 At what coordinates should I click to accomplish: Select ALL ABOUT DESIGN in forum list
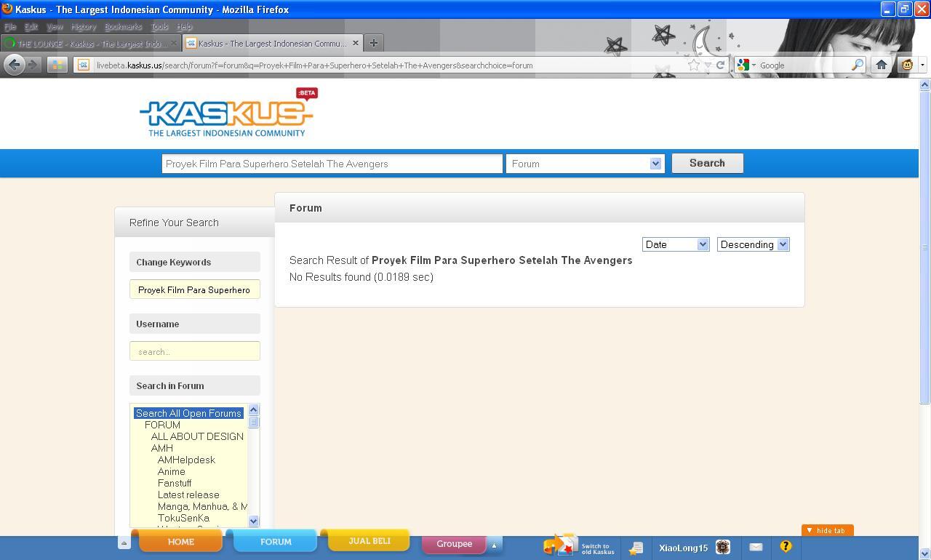coord(197,436)
